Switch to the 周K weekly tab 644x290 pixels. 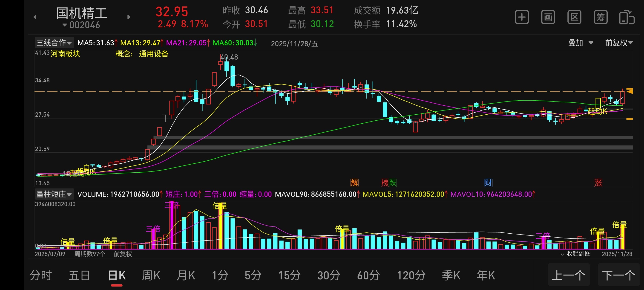point(151,275)
